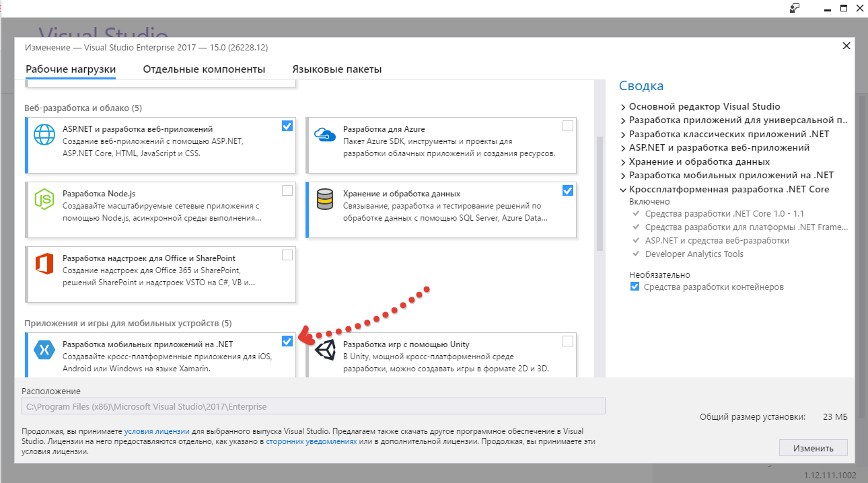Click the database storage icon
Image resolution: width=868 pixels, height=483 pixels.
(x=325, y=199)
